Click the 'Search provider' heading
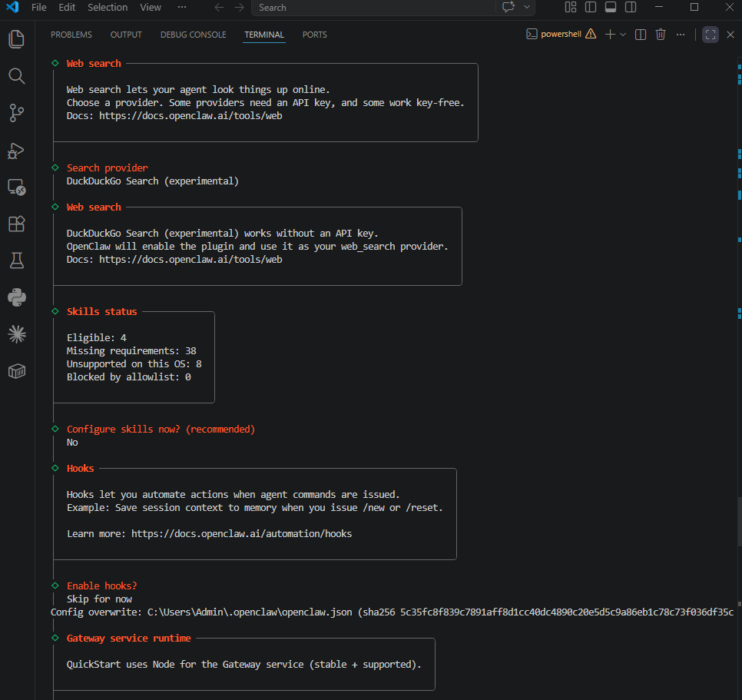This screenshot has width=742, height=700. pyautogui.click(x=108, y=168)
